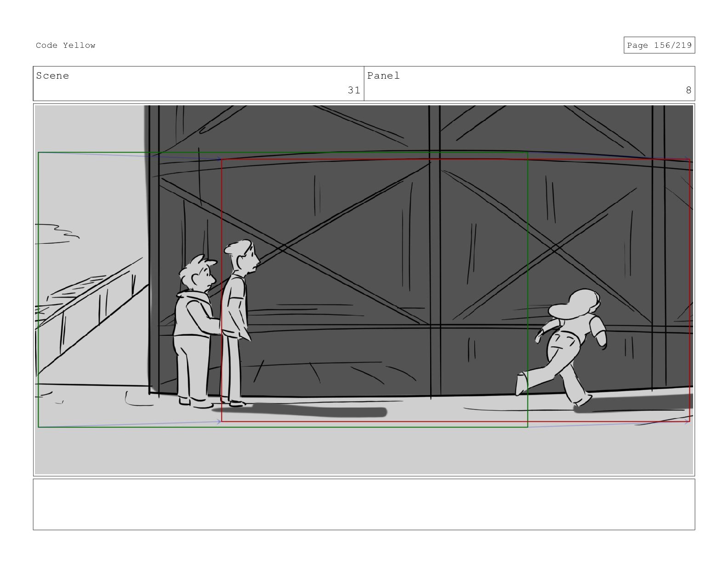Click the 'Page 156/219' box
This screenshot has width=728, height=563.
pos(659,45)
